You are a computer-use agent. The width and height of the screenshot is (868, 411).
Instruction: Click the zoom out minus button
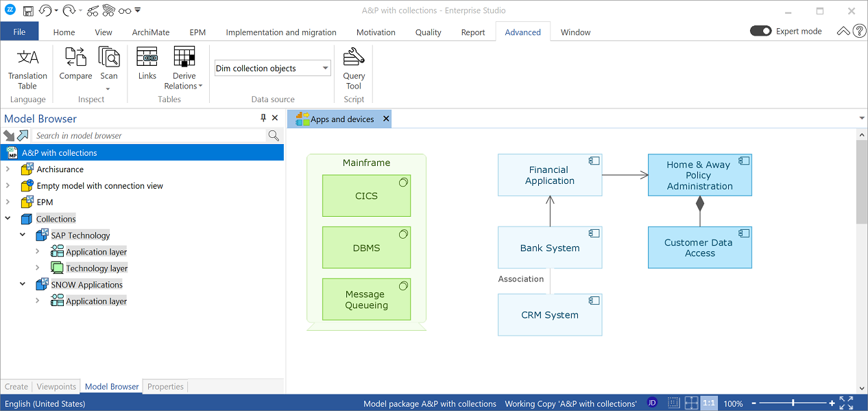[754, 403]
